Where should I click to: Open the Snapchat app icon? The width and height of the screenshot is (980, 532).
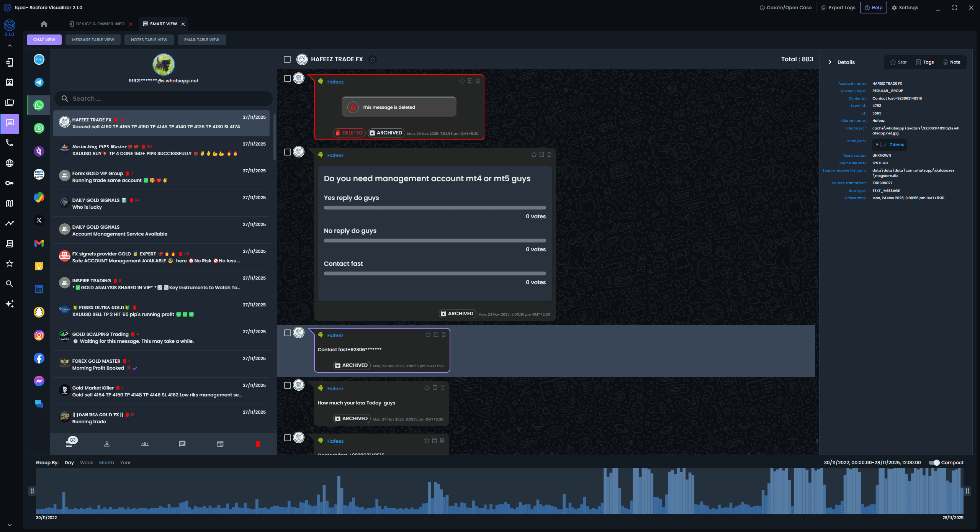[x=39, y=312]
